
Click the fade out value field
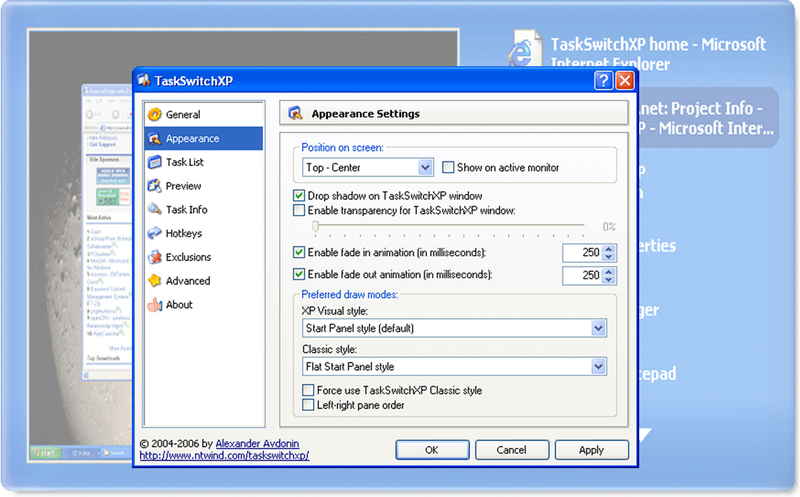click(583, 275)
